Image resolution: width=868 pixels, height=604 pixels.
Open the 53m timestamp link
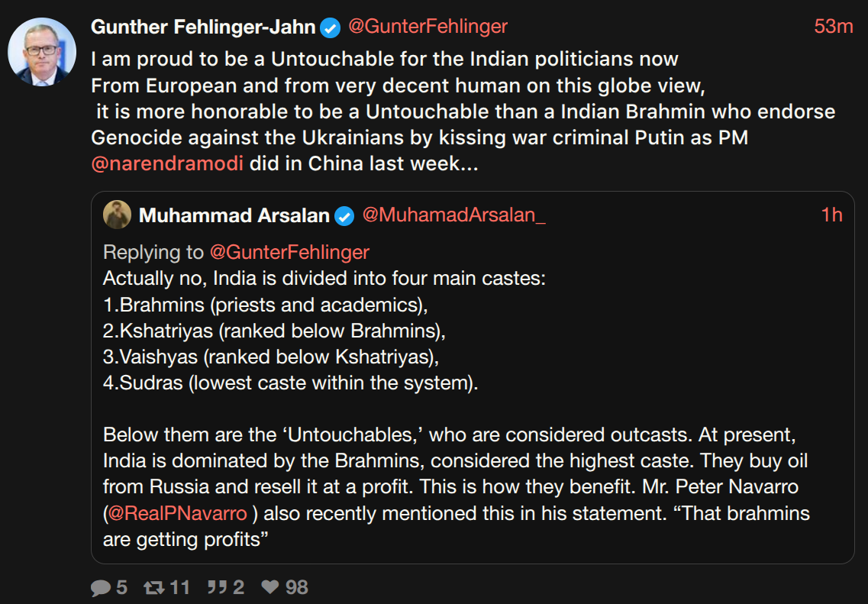click(x=834, y=27)
